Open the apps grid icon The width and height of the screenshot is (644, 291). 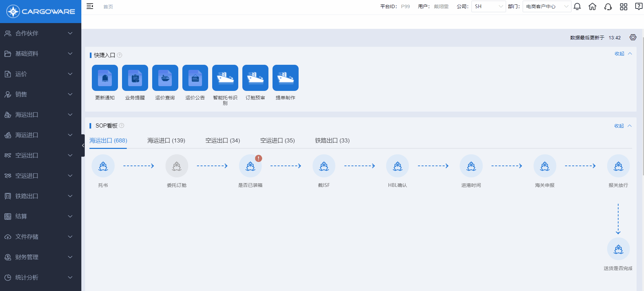624,6
